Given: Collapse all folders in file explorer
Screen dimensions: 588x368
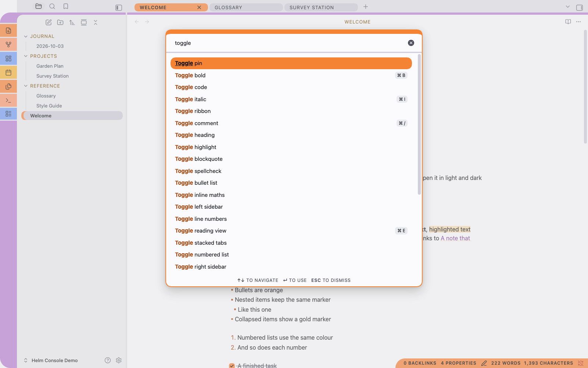Looking at the screenshot, I should point(96,22).
